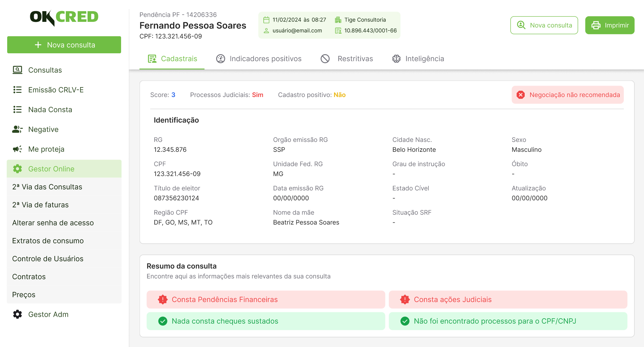Click the Indicadores positivos gauge icon
This screenshot has width=644, height=347.
point(221,59)
